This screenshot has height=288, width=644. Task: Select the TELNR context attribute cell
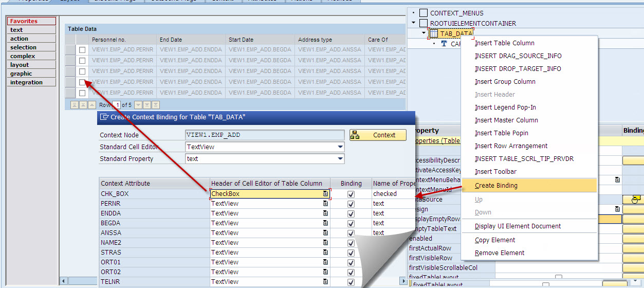click(154, 282)
